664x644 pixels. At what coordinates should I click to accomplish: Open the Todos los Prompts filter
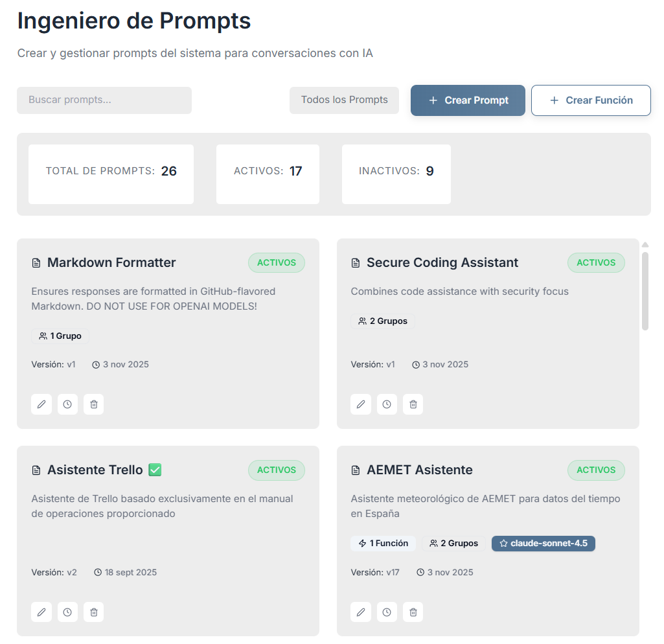click(x=344, y=100)
